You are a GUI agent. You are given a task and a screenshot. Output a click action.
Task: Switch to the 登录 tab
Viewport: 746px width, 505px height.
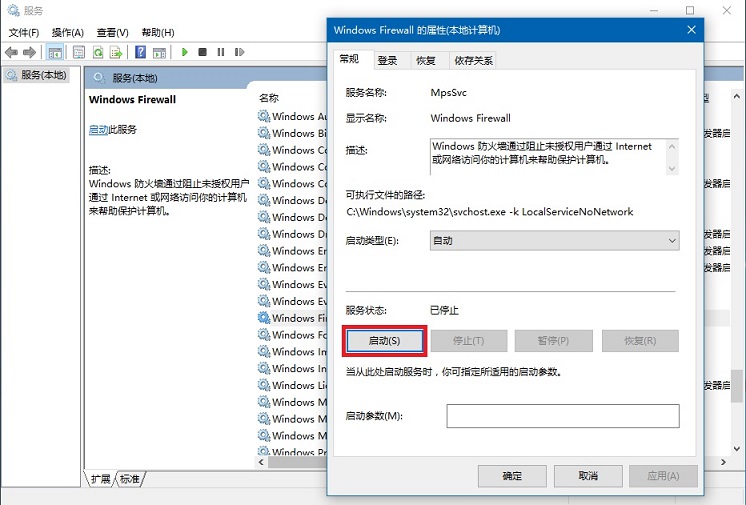(x=387, y=61)
